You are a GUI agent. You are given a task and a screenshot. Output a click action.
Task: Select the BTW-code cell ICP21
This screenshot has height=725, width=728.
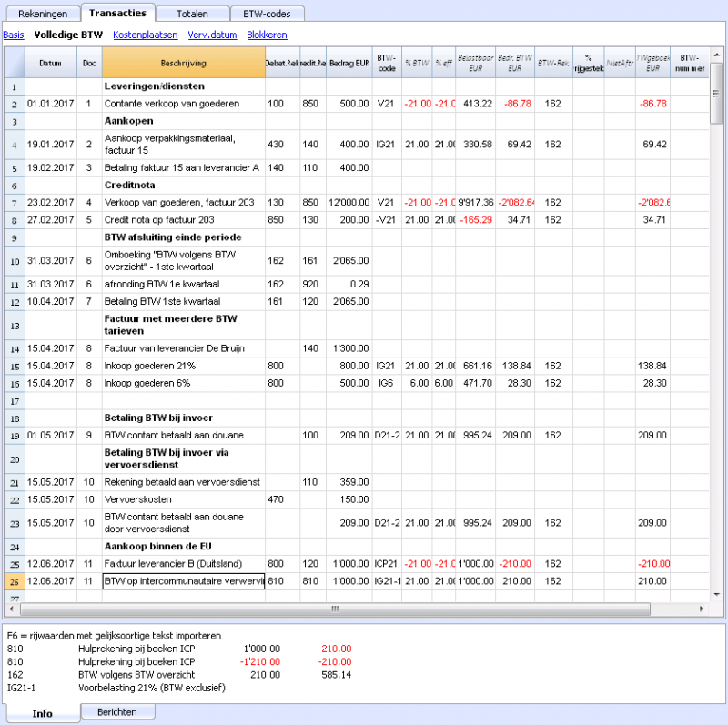point(387,563)
